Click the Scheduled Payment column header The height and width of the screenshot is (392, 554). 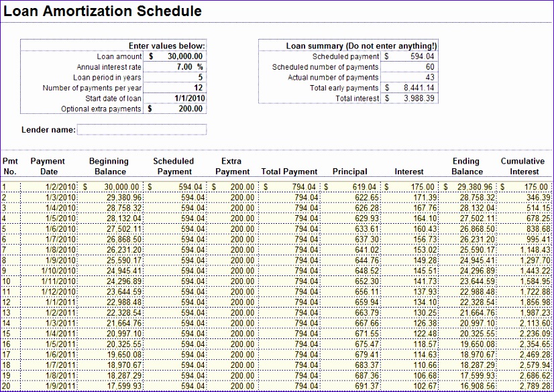(x=174, y=166)
